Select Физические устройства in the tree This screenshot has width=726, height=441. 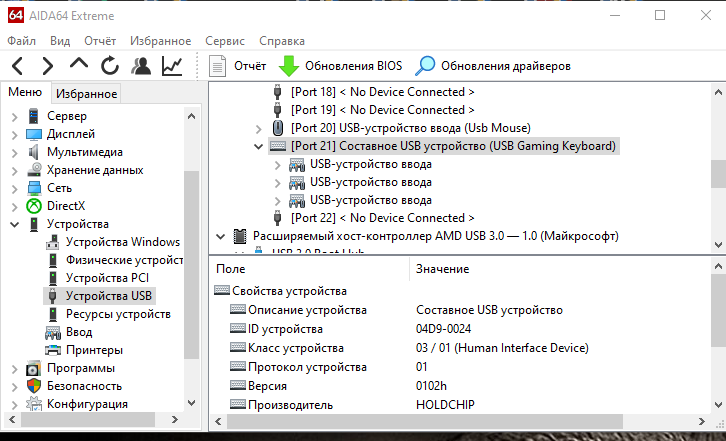tap(124, 260)
